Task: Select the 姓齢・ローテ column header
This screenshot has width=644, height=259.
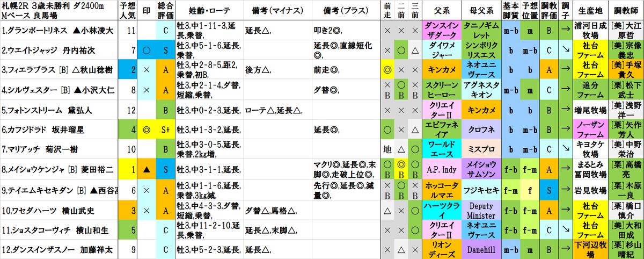Action: coord(209,10)
